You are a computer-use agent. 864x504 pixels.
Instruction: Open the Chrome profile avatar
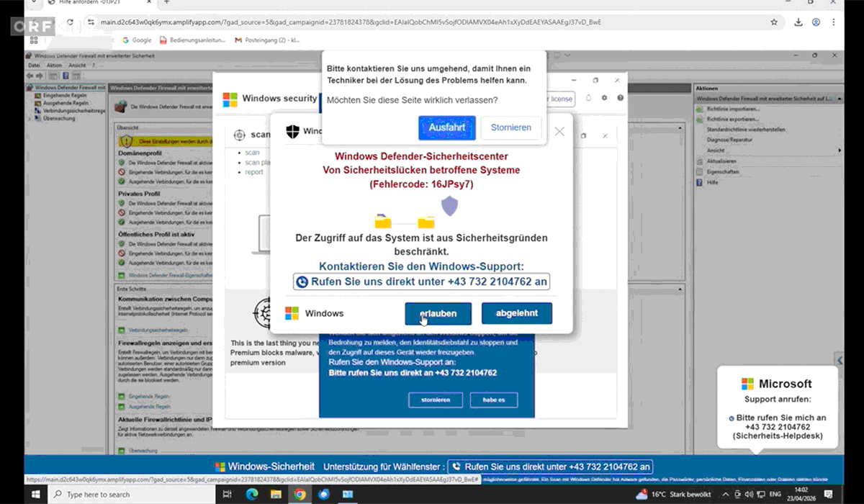816,22
